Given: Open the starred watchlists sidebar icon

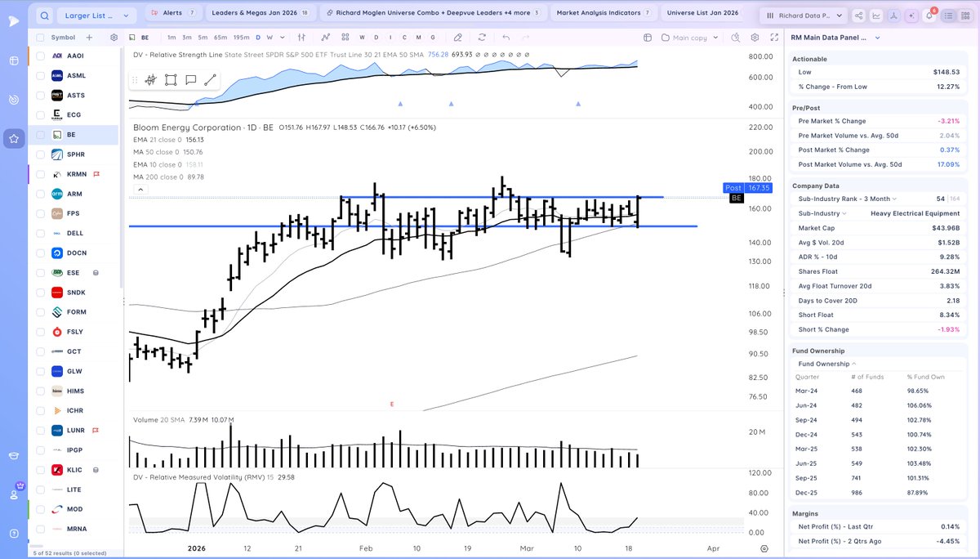Looking at the screenshot, I should (x=14, y=139).
